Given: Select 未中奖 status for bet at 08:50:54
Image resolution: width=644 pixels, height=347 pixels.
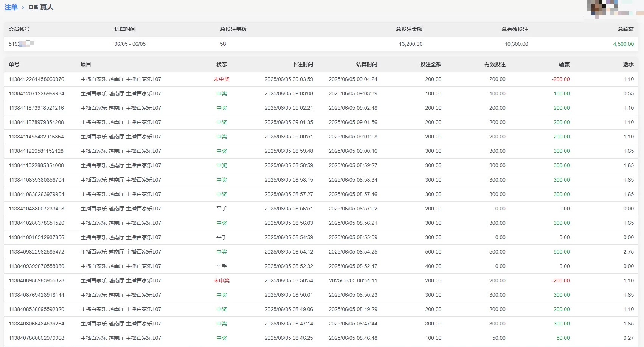Looking at the screenshot, I should point(222,280).
